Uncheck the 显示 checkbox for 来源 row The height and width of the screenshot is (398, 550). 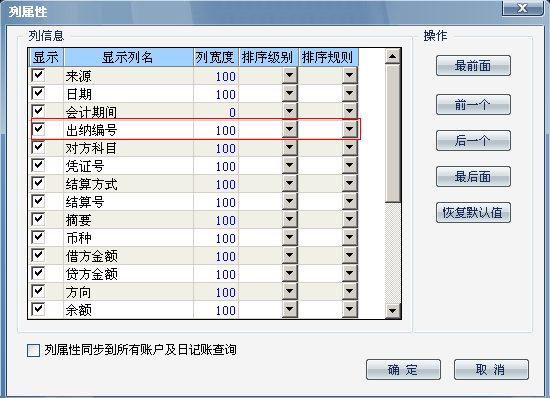[38, 75]
